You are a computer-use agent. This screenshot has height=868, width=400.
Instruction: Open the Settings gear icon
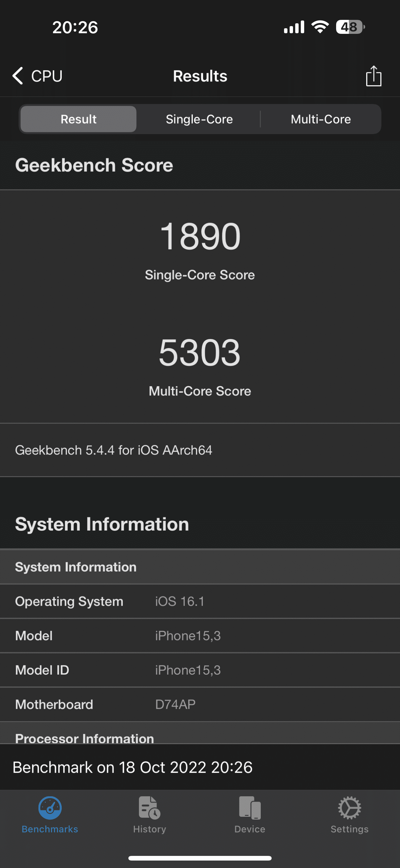pyautogui.click(x=349, y=808)
